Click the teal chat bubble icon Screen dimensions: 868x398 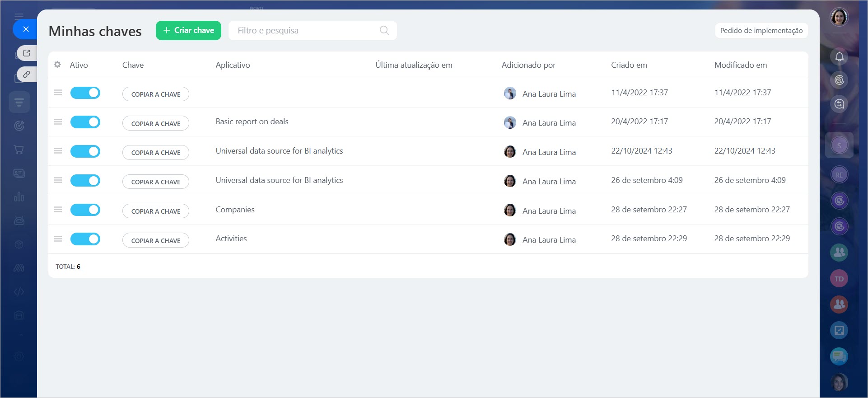[839, 356]
